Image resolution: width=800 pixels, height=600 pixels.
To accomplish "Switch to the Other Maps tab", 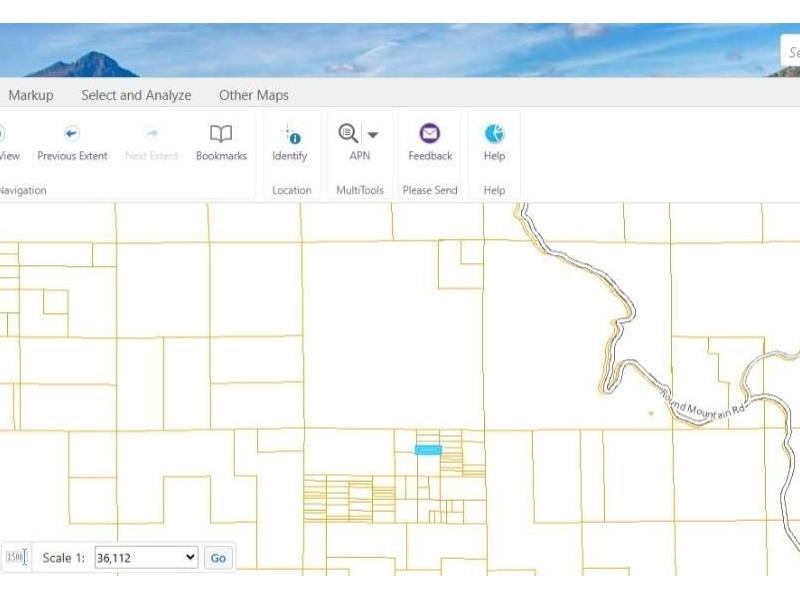I will click(x=254, y=95).
